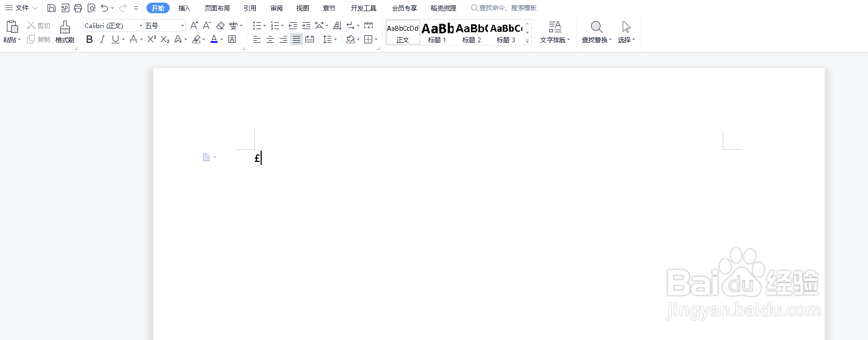Open the 查找替换 tool
Image resolution: width=868 pixels, height=340 pixels.
pyautogui.click(x=597, y=32)
